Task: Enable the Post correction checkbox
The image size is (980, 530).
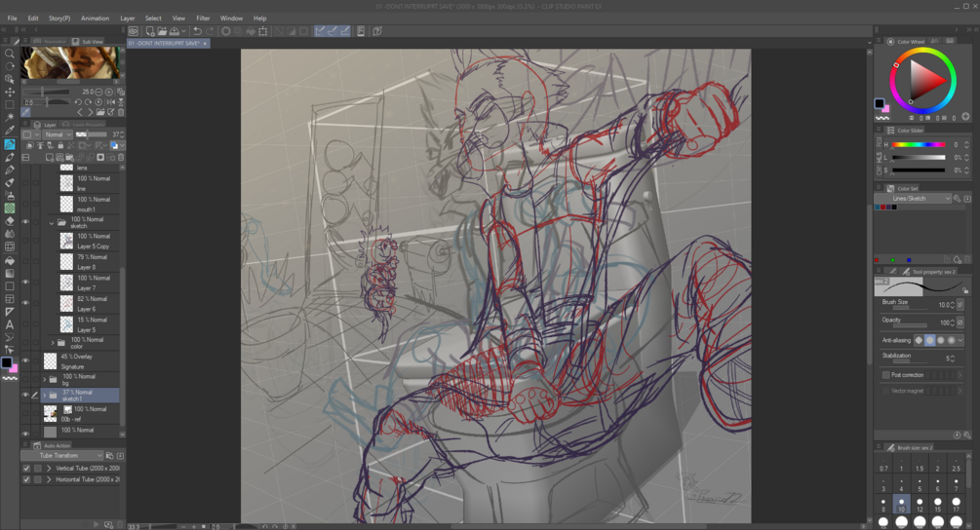Action: 885,374
